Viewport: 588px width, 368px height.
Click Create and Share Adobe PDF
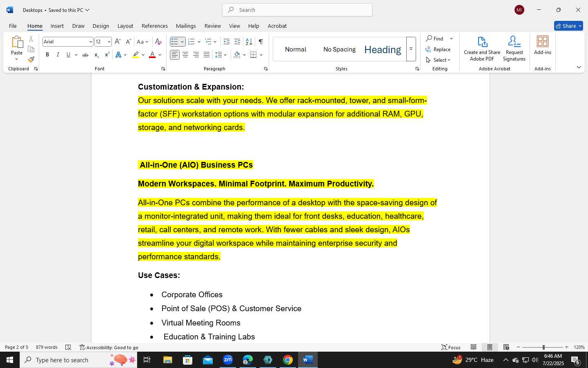[482, 49]
